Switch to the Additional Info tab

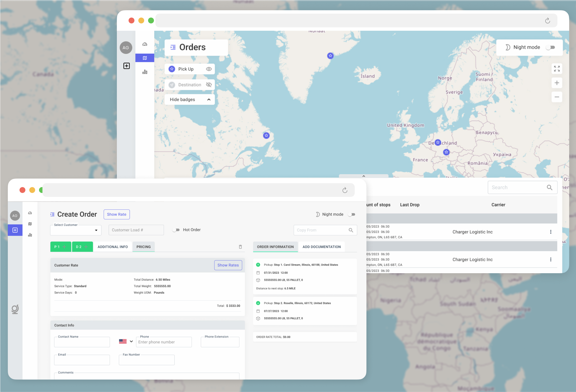click(x=112, y=247)
